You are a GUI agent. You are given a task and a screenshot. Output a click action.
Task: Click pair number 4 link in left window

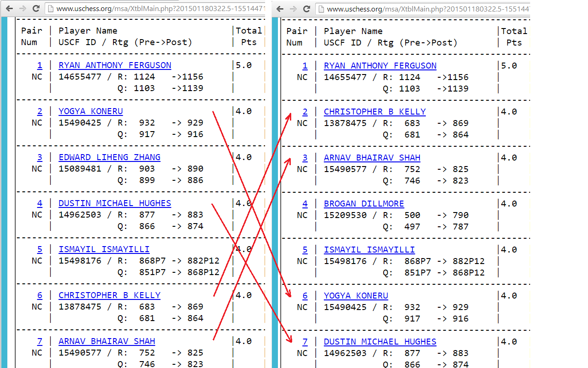[x=40, y=203]
